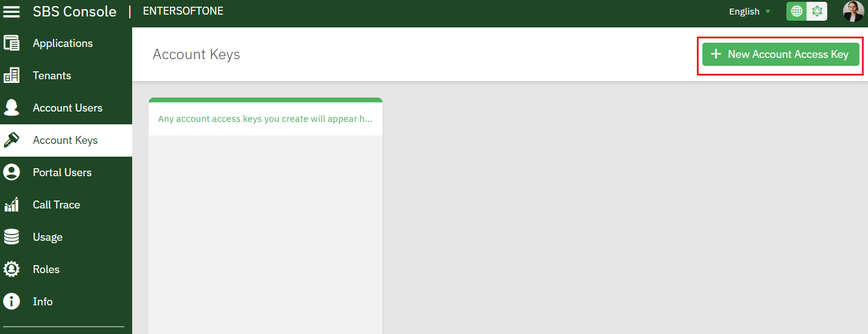Click the Portal Users profile icon
This screenshot has width=868, height=334.
(12, 172)
